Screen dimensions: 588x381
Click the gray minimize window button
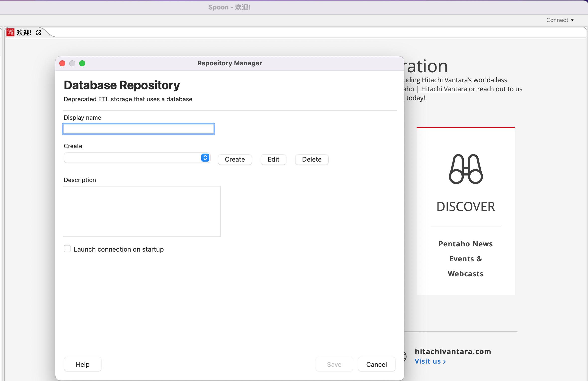(72, 63)
